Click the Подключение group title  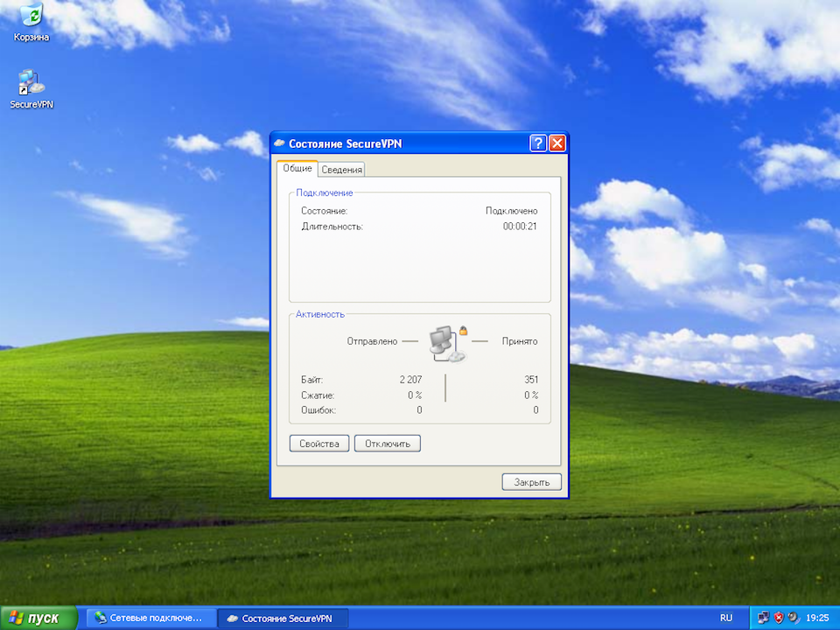[325, 192]
